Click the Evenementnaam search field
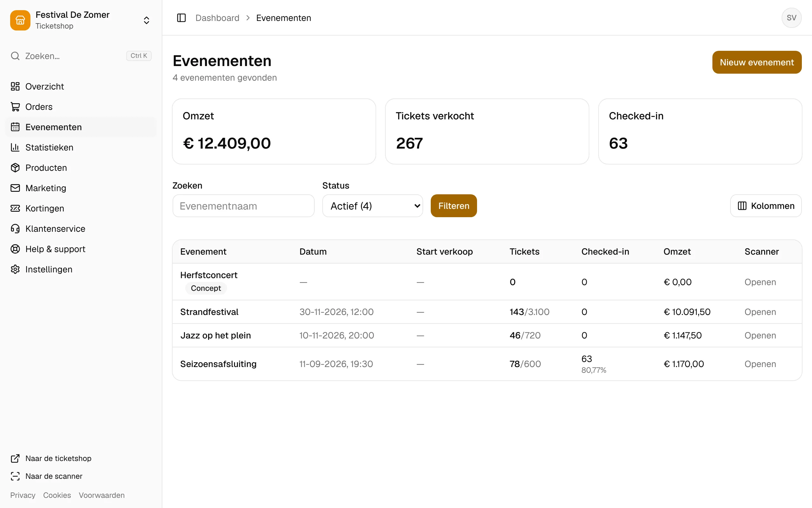812x508 pixels. (243, 206)
